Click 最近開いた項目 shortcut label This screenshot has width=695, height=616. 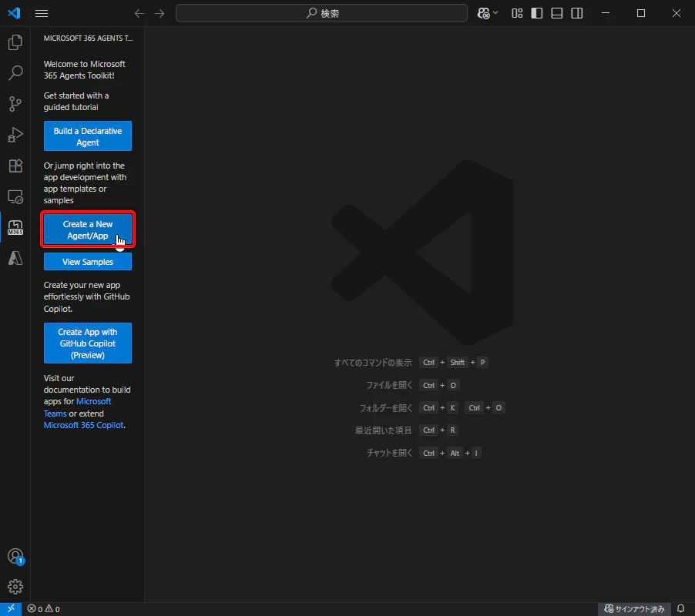[383, 430]
